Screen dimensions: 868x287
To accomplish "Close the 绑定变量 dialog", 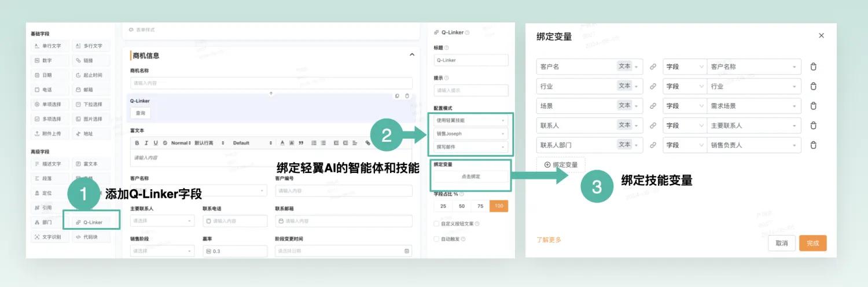I will pos(821,36).
